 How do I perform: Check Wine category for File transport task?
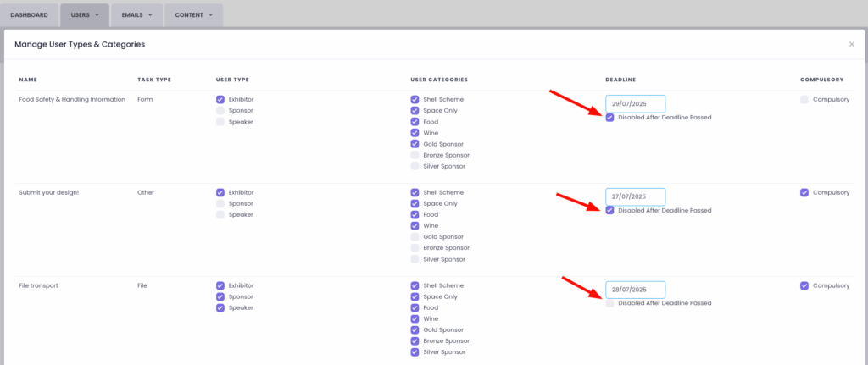415,319
